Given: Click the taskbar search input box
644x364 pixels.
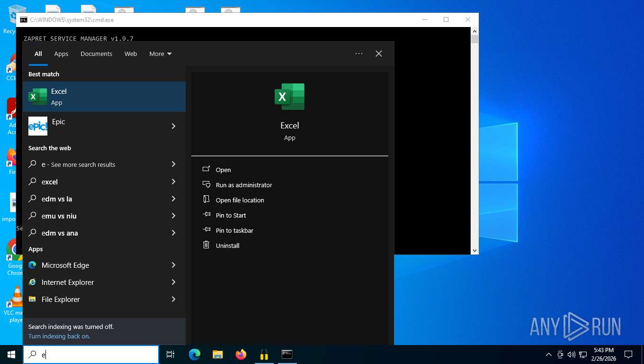Looking at the screenshot, I should coord(91,355).
